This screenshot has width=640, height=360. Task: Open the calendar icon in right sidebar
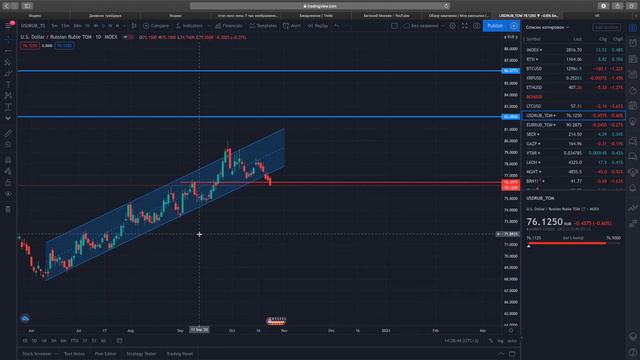point(633,106)
